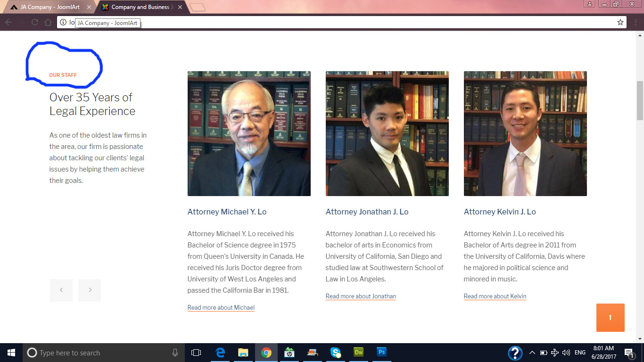Switch to the JA Company - JoomlArt tab
Viewport: 644px width, 362px height.
49,7
